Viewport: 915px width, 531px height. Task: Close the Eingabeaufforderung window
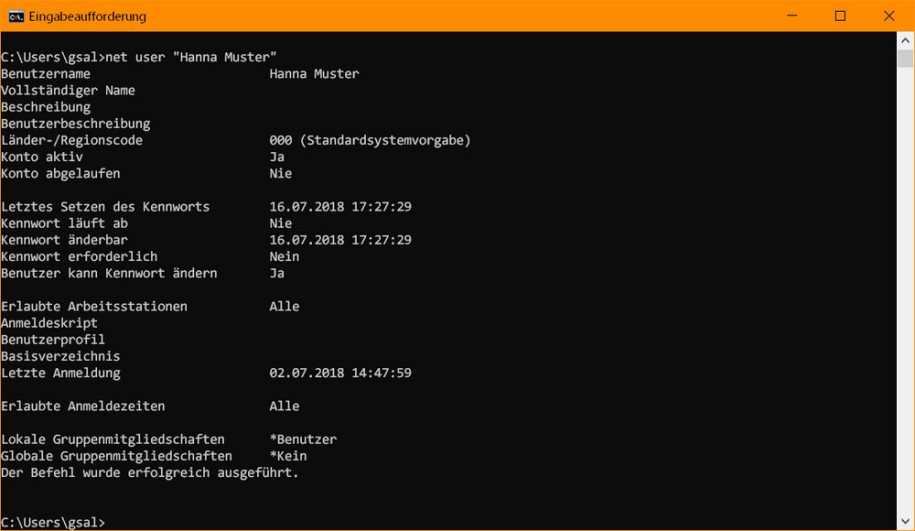coord(889,16)
